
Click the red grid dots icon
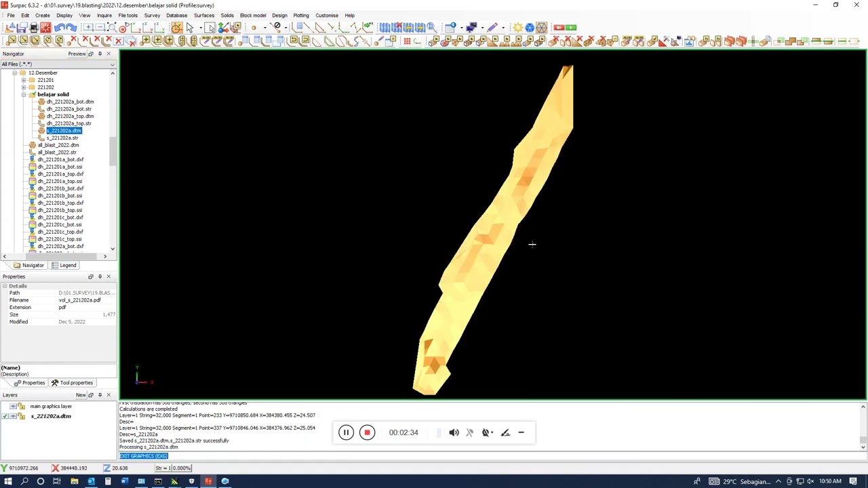pos(407,41)
